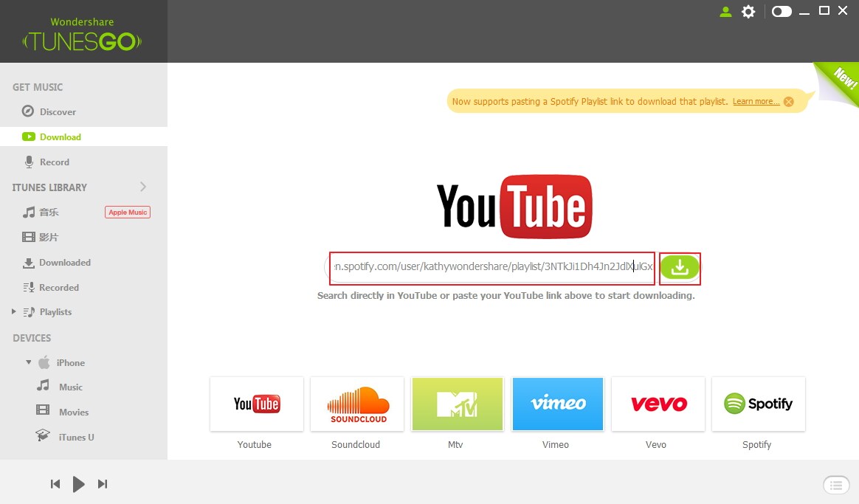Image resolution: width=859 pixels, height=504 pixels.
Task: Click the green download button
Action: (x=680, y=267)
